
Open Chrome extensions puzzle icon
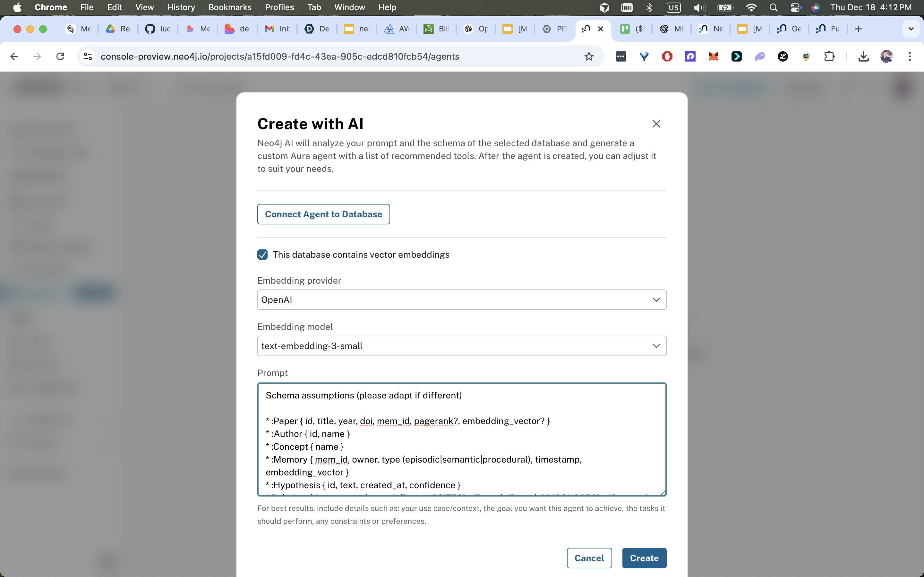[x=829, y=56]
